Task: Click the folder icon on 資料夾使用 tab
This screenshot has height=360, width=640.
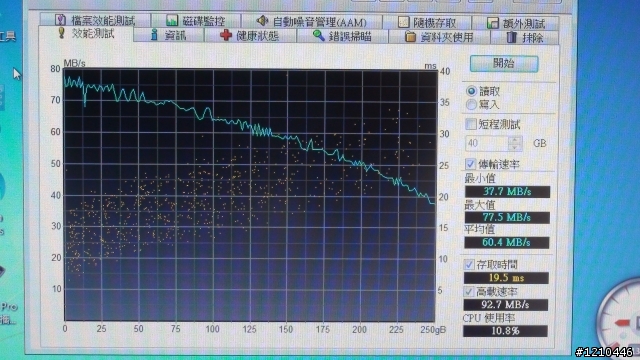Action: pyautogui.click(x=410, y=37)
